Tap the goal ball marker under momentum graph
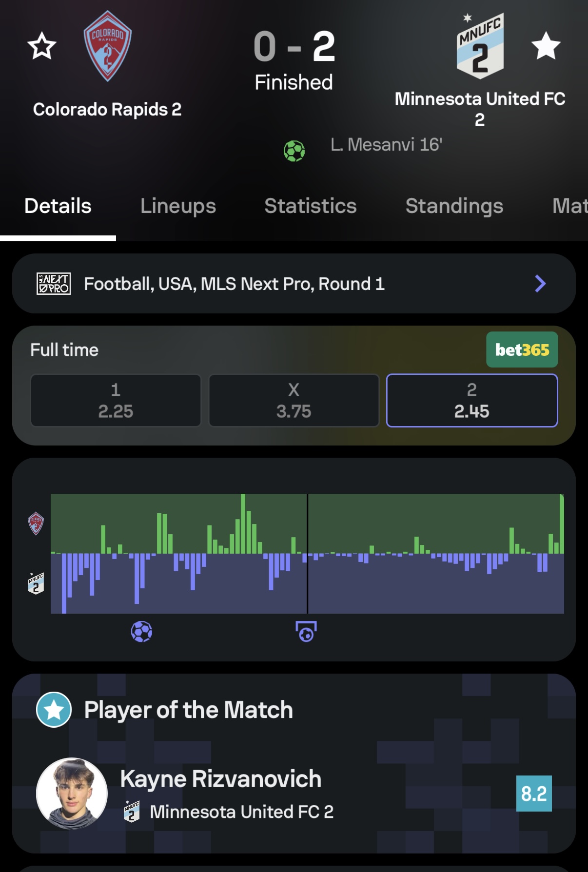This screenshot has height=872, width=588. point(142,632)
